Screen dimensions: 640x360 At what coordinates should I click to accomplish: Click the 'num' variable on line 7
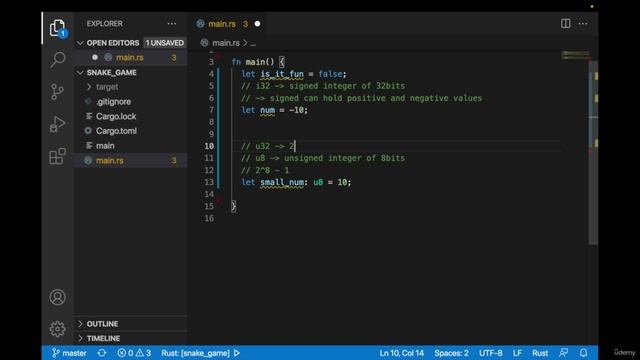point(267,110)
